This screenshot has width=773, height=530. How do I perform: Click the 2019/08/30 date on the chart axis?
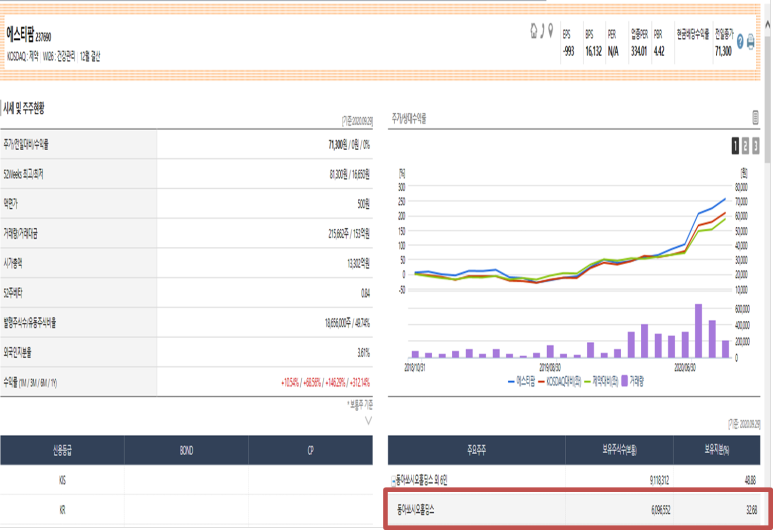coord(550,368)
